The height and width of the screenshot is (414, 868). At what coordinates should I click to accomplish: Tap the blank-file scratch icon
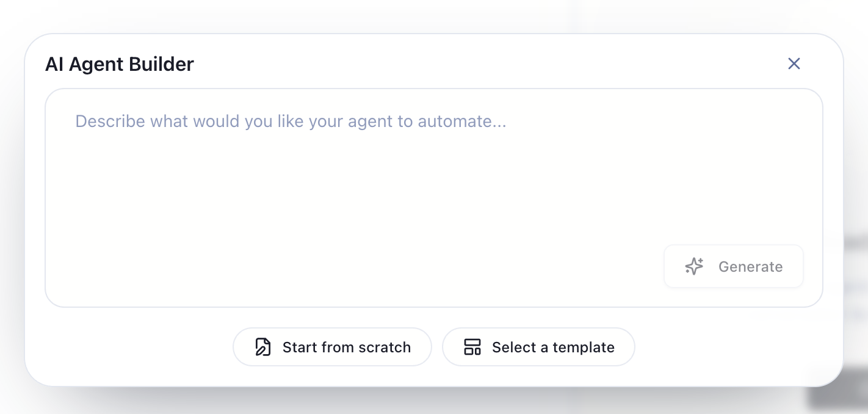(x=262, y=347)
